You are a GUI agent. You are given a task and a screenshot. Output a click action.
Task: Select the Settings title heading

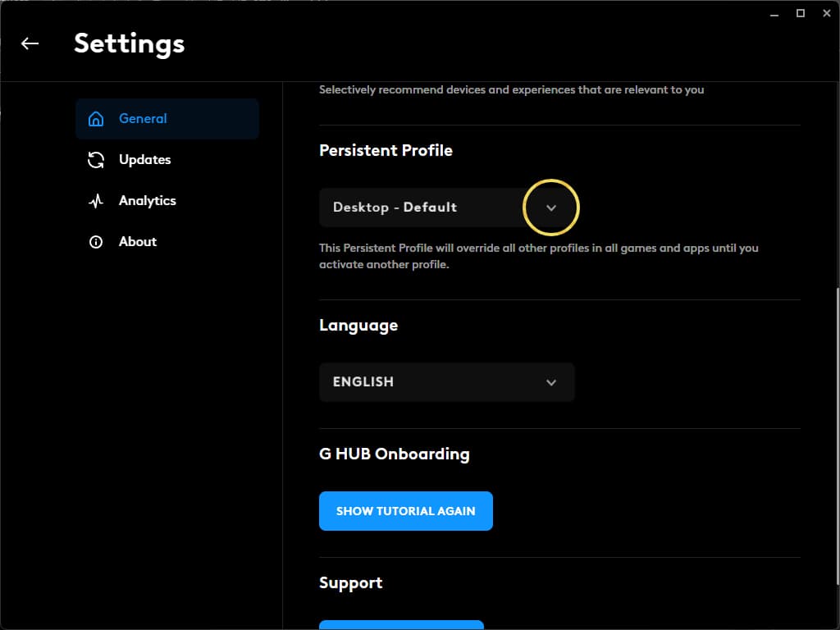pos(129,43)
